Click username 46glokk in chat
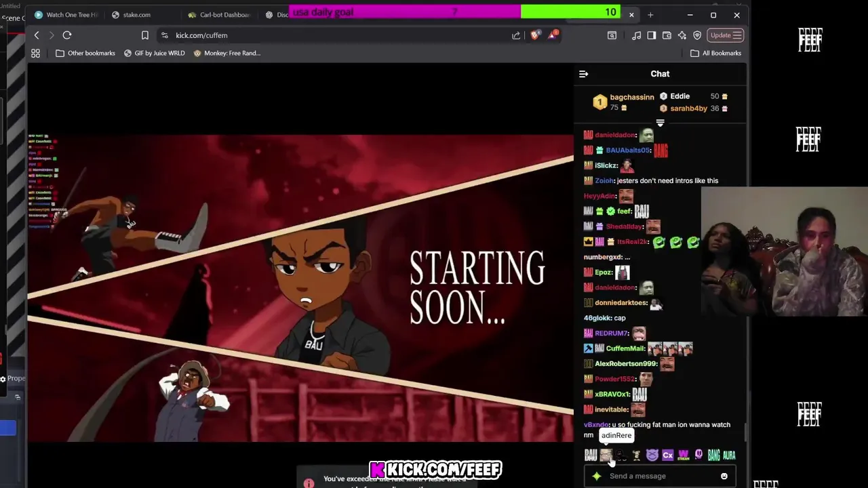Image resolution: width=868 pixels, height=488 pixels. tap(597, 318)
